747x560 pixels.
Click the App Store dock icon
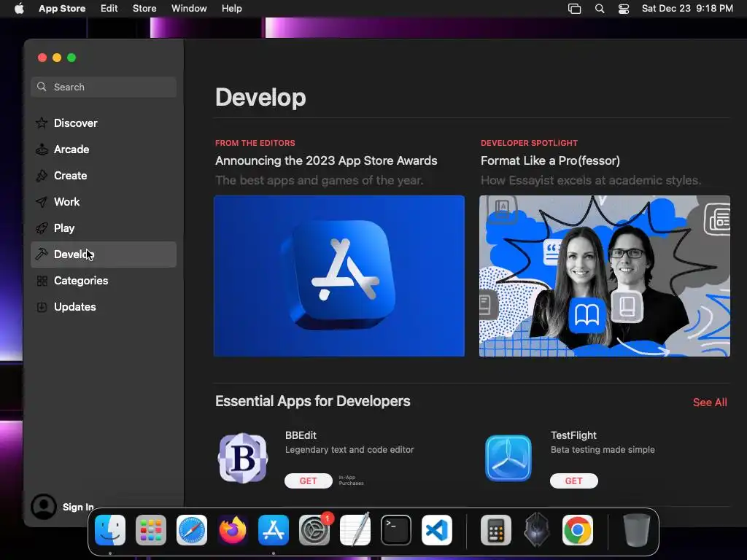274,530
